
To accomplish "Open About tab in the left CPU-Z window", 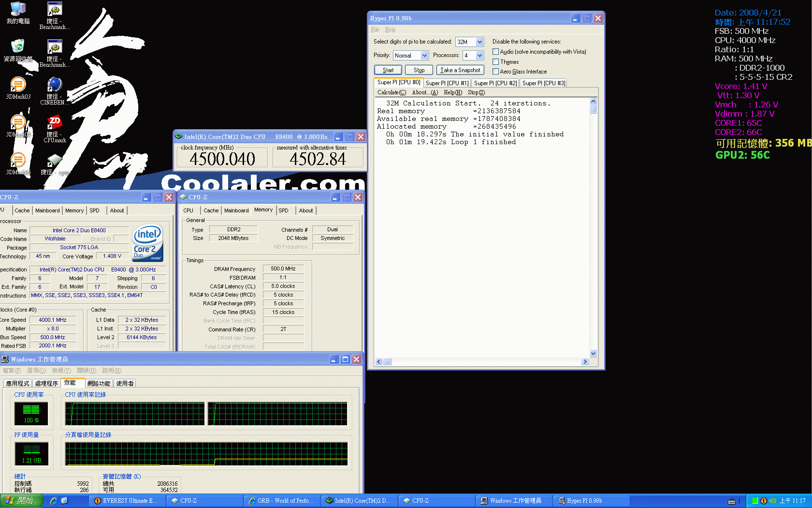I will (x=117, y=210).
